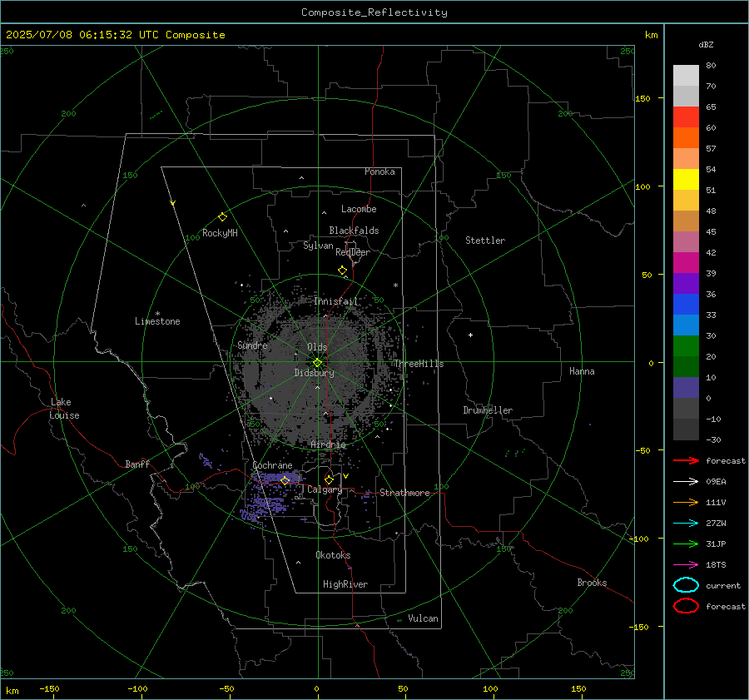Click the Okotoks city label
This screenshot has height=700, width=749.
pyautogui.click(x=333, y=555)
